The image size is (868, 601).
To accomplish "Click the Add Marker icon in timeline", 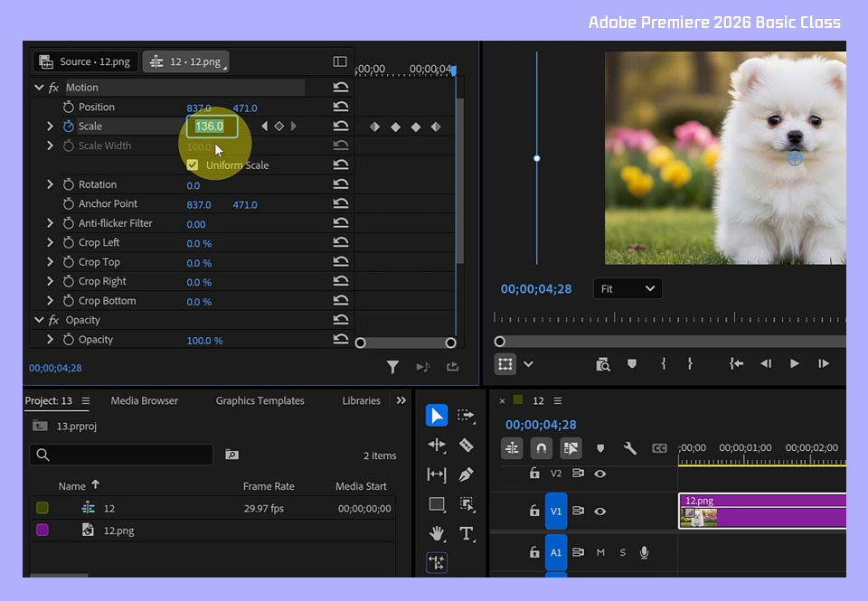I will tap(600, 447).
